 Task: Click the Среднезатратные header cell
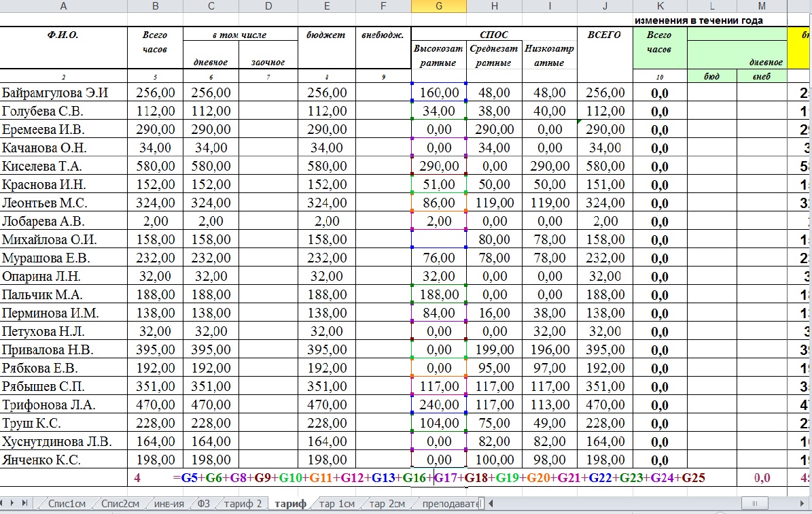tap(494, 55)
